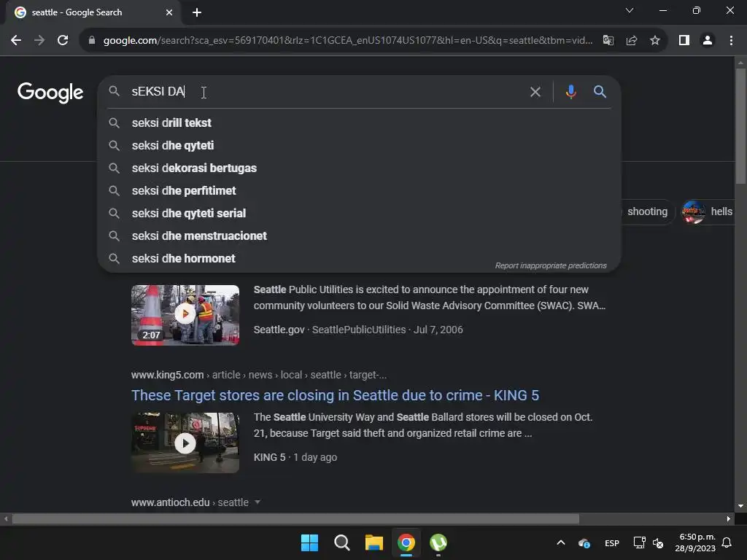Select the hells filter chip
Screen dimensions: 747x560
coord(708,211)
